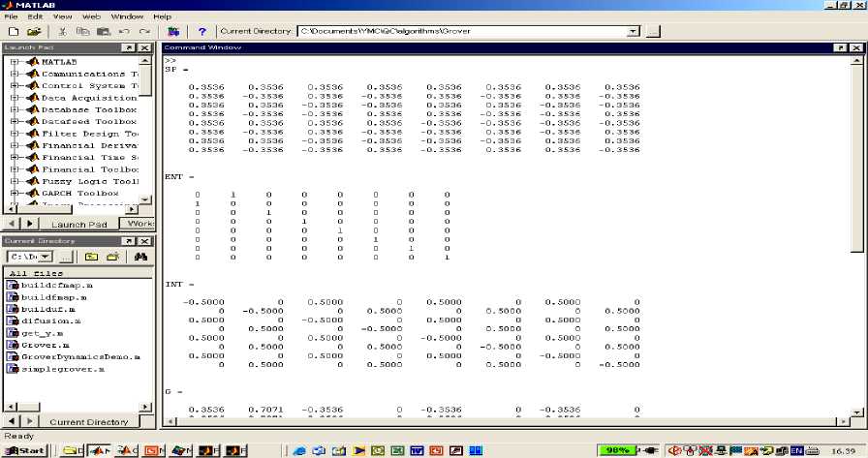Select GARCH Toolbox in Launch Pad
This screenshot has width=868, height=458.
(x=80, y=193)
